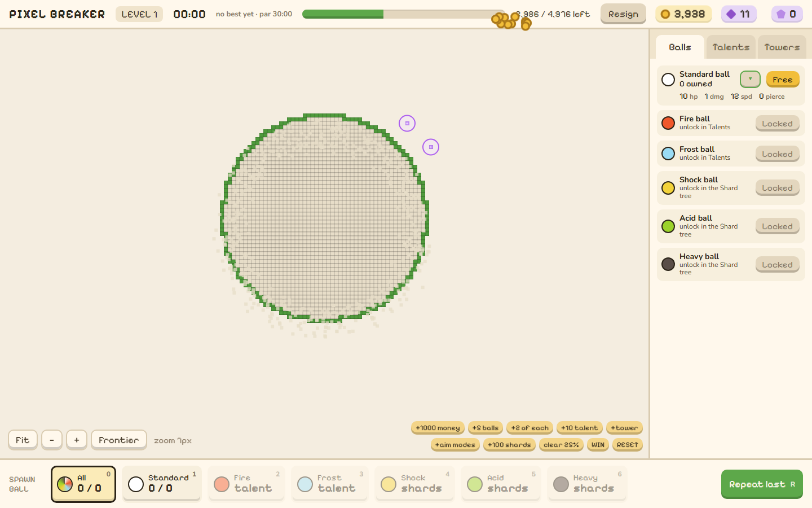Buy the Free standard ball
The width and height of the screenshot is (812, 508).
pos(783,80)
